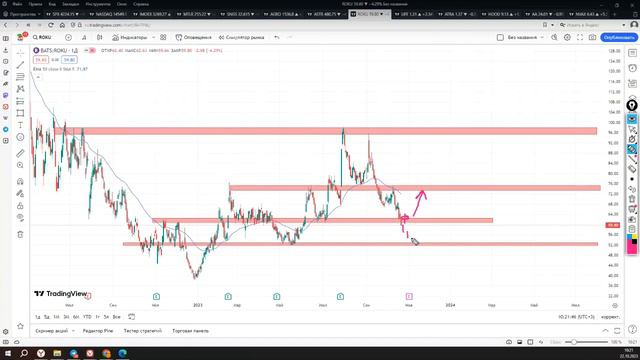Screen dimensions: 640x360
Task: Click the add symbol plus icon
Action: 68,37
